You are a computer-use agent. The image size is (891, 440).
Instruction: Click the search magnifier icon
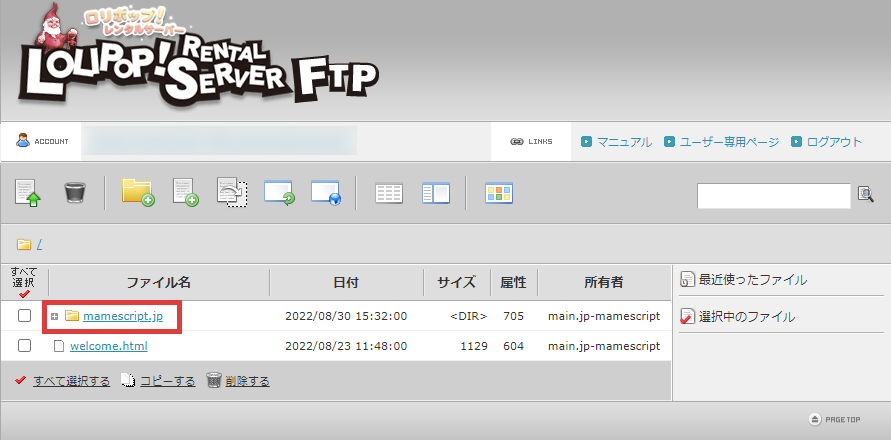(x=866, y=195)
